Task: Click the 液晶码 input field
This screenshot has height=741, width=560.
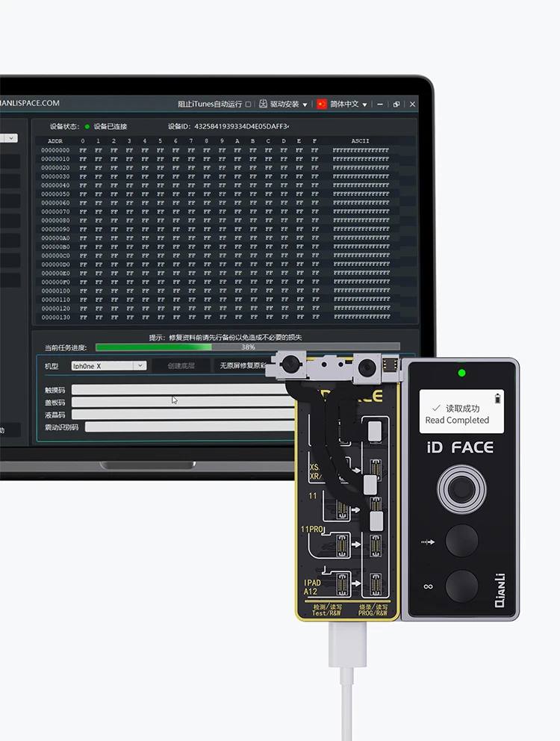Action: (184, 415)
